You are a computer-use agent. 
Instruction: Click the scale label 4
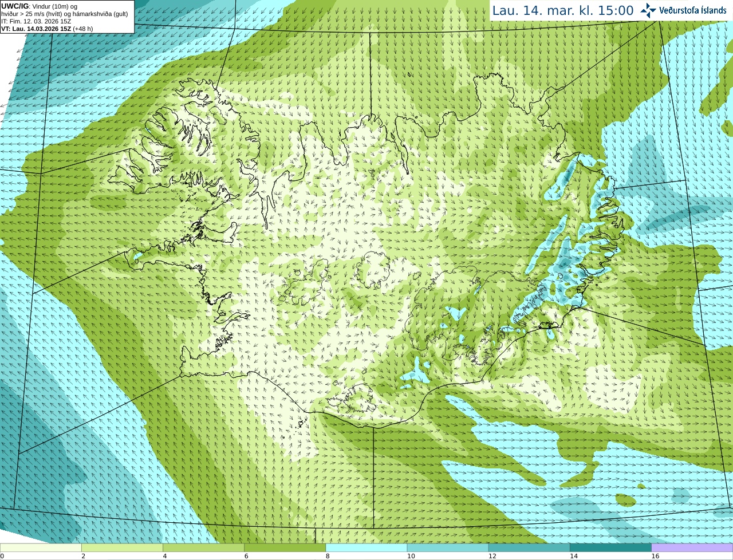pyautogui.click(x=165, y=556)
